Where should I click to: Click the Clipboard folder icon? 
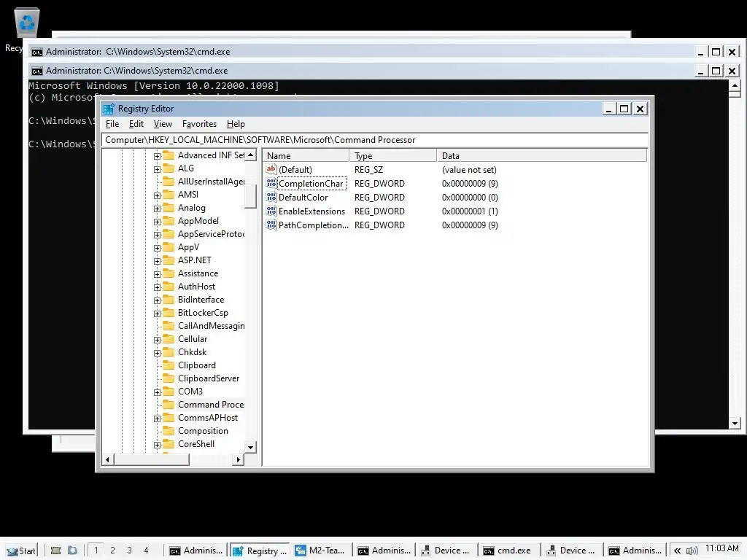pos(169,365)
